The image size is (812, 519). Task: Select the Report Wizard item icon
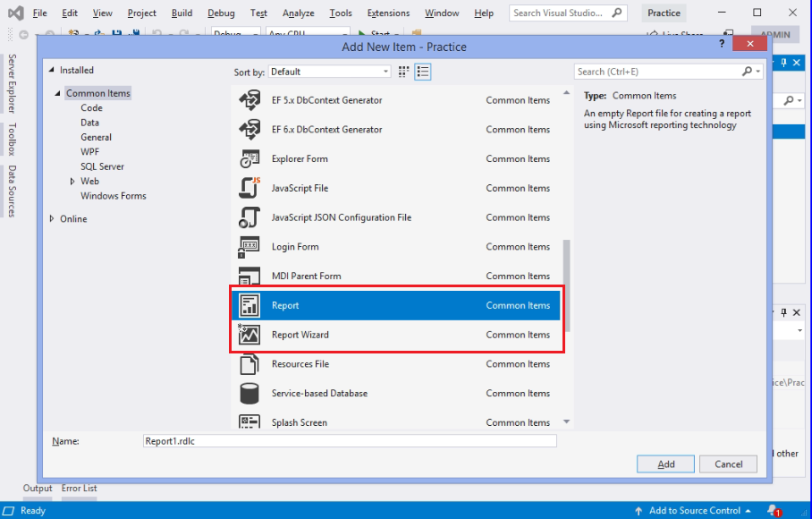tap(253, 334)
